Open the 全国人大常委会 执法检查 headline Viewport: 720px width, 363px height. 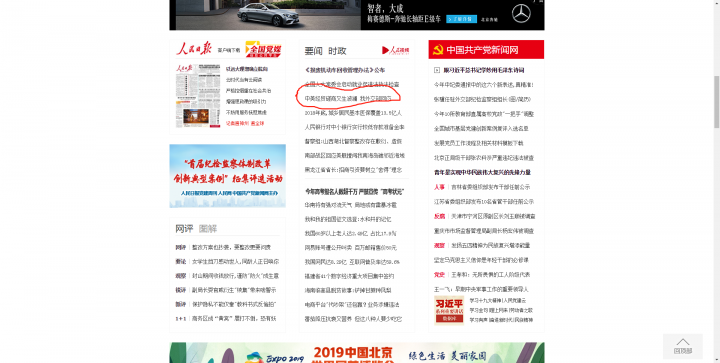[352, 84]
